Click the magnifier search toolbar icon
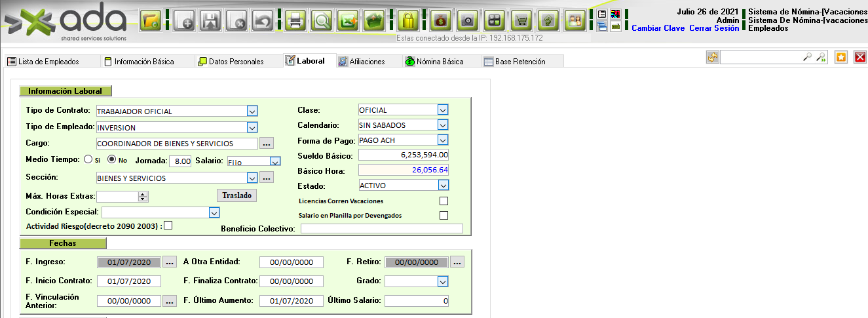This screenshot has height=318, width=868. click(321, 21)
